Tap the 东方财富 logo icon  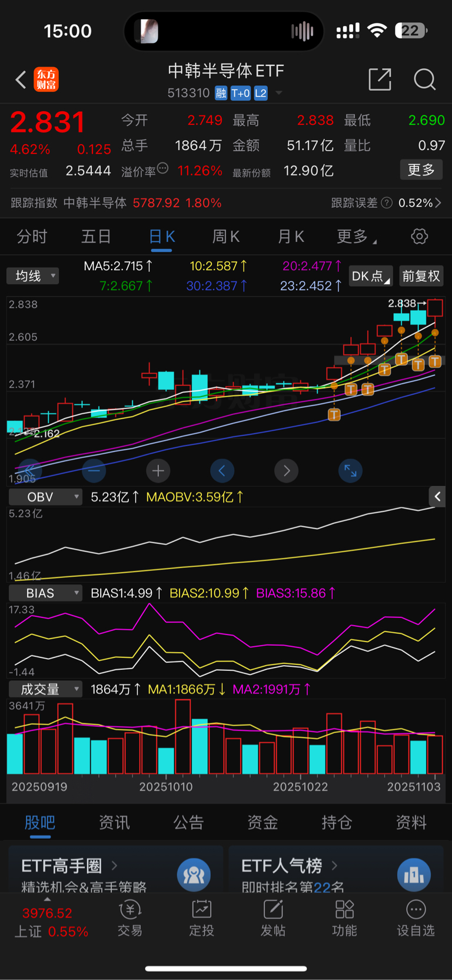tap(46, 79)
